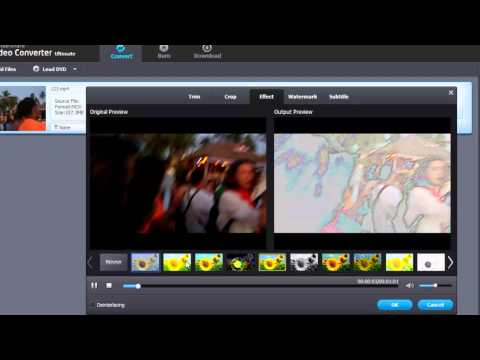Viewport: 480px width, 360px height.
Task: Switch to the Crop tab
Action: [230, 97]
